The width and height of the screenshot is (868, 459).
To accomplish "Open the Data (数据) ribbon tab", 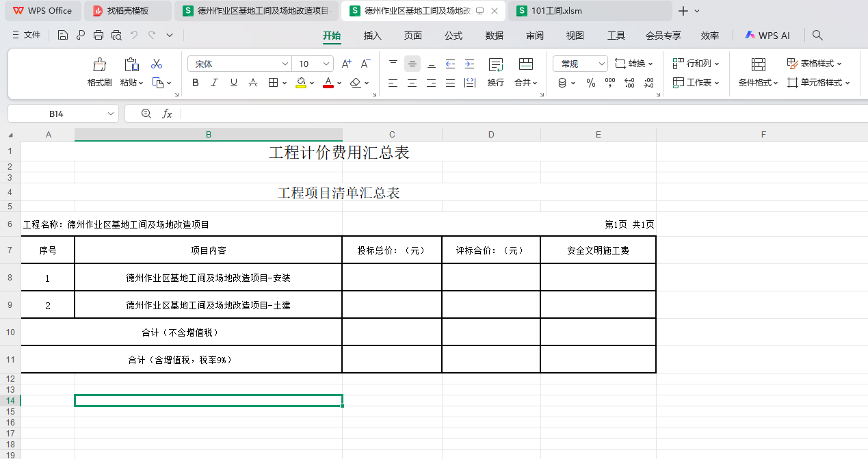I will tap(495, 36).
